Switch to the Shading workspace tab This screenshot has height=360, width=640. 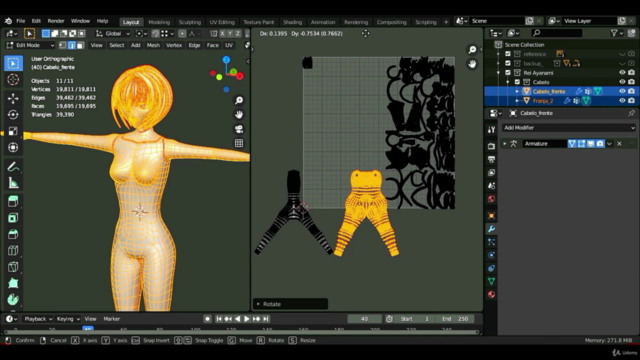point(293,22)
